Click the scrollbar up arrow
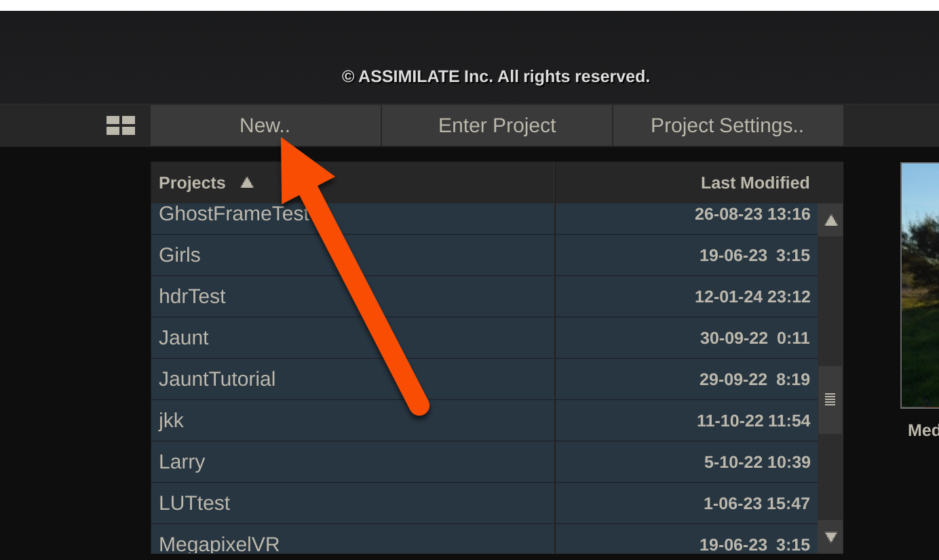The width and height of the screenshot is (939, 560). coord(830,220)
